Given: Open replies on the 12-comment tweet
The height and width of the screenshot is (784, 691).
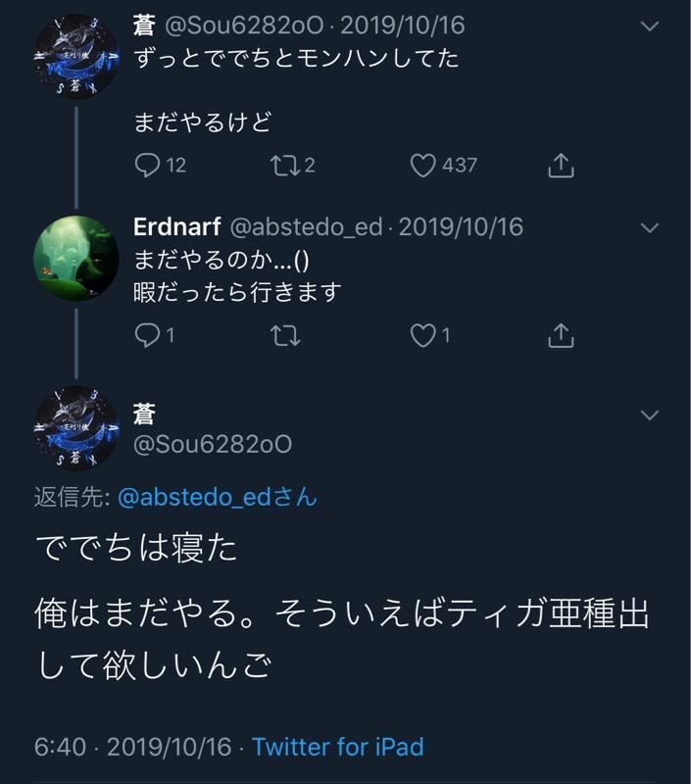Looking at the screenshot, I should [x=160, y=166].
